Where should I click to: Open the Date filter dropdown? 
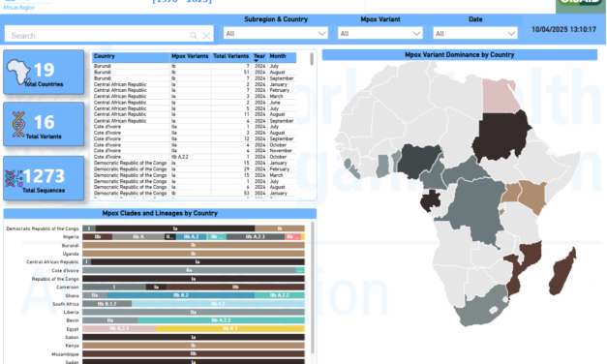(x=475, y=33)
